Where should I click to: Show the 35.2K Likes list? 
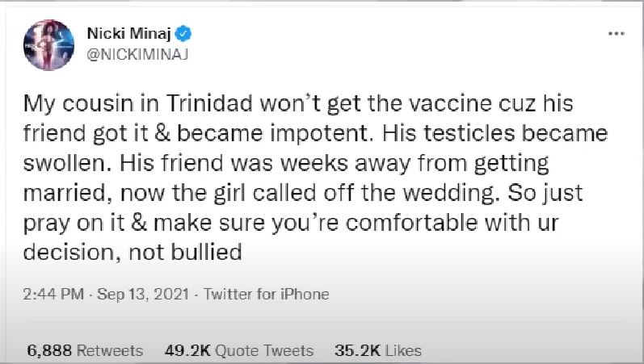click(377, 350)
